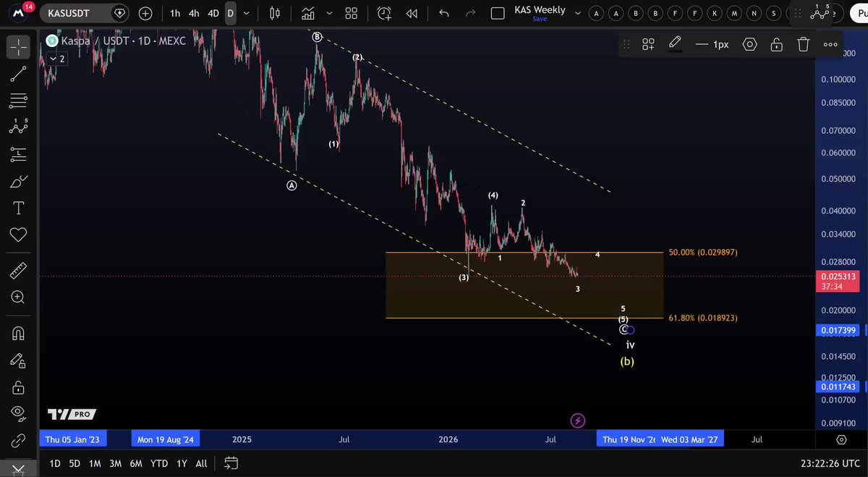This screenshot has width=868, height=477.
Task: Select the crosshair cursor tool
Action: (x=18, y=47)
